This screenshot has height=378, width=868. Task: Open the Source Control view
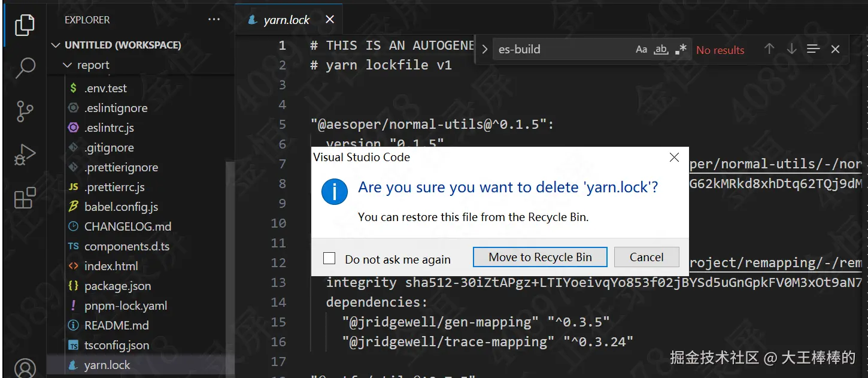[25, 111]
